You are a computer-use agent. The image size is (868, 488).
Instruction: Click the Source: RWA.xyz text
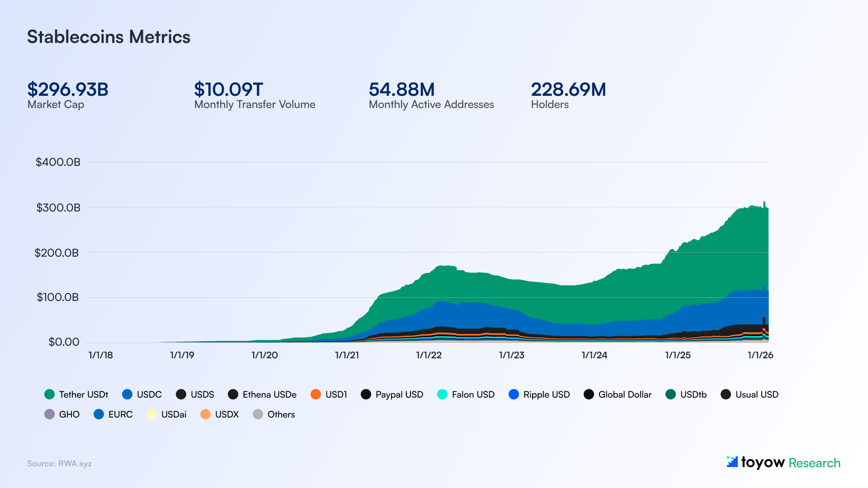click(x=59, y=464)
